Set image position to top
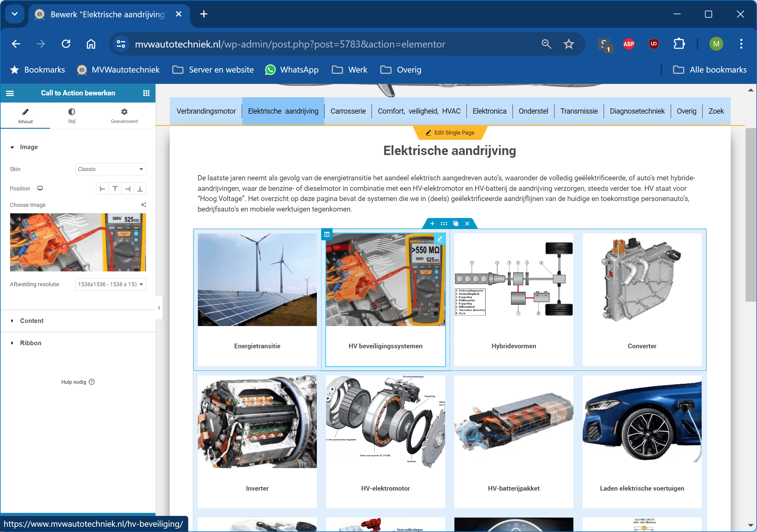The image size is (757, 532). pyautogui.click(x=115, y=189)
